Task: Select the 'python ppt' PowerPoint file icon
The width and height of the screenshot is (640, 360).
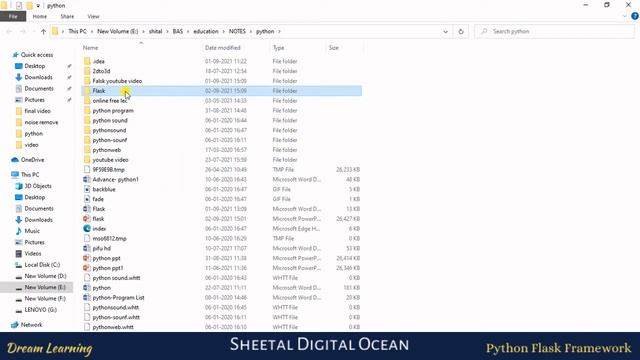Action: tap(87, 258)
